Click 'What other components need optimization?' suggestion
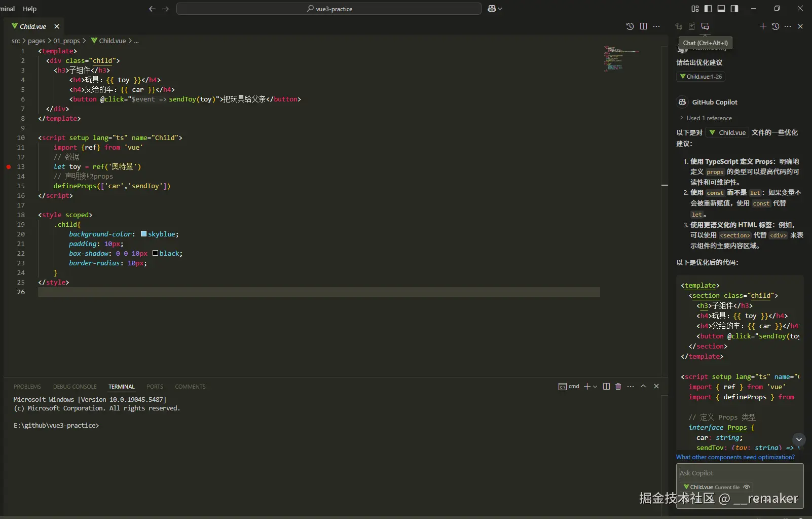 click(x=735, y=457)
